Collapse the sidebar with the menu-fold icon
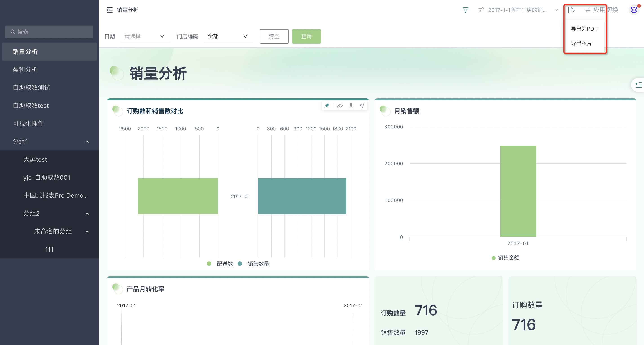 tap(109, 10)
